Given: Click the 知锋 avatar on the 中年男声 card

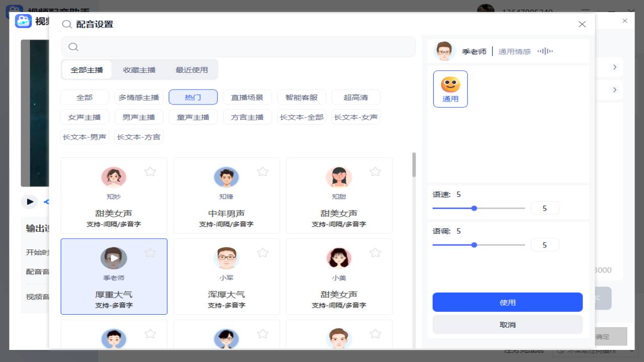Looking at the screenshot, I should [226, 177].
